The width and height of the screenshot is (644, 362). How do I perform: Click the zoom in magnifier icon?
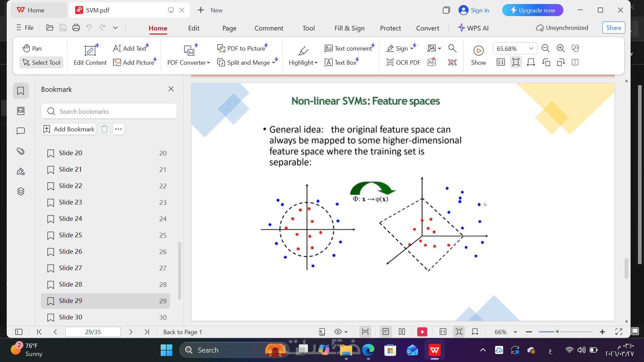[560, 48]
